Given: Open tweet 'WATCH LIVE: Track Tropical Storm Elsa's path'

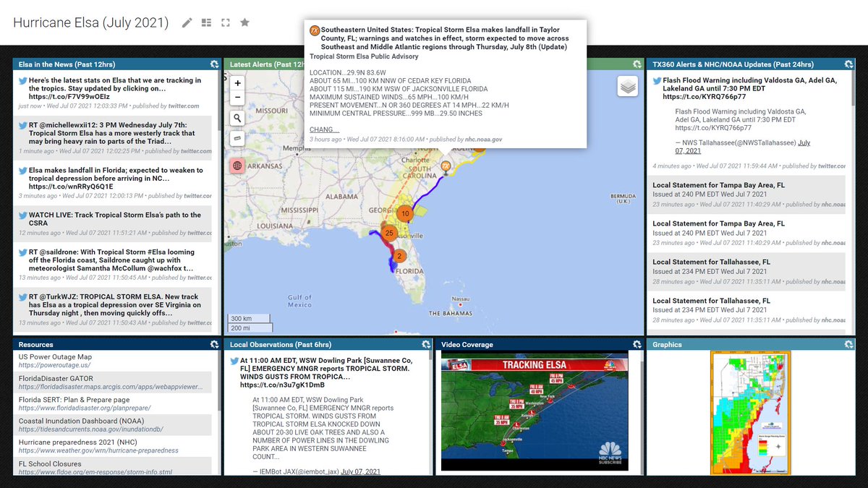Looking at the screenshot, I should [x=115, y=218].
